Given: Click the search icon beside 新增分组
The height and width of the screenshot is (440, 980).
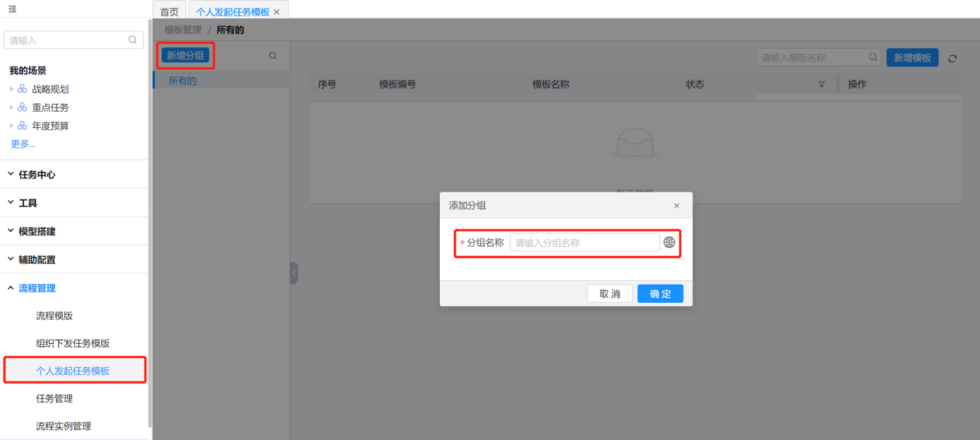Looking at the screenshot, I should click(273, 56).
